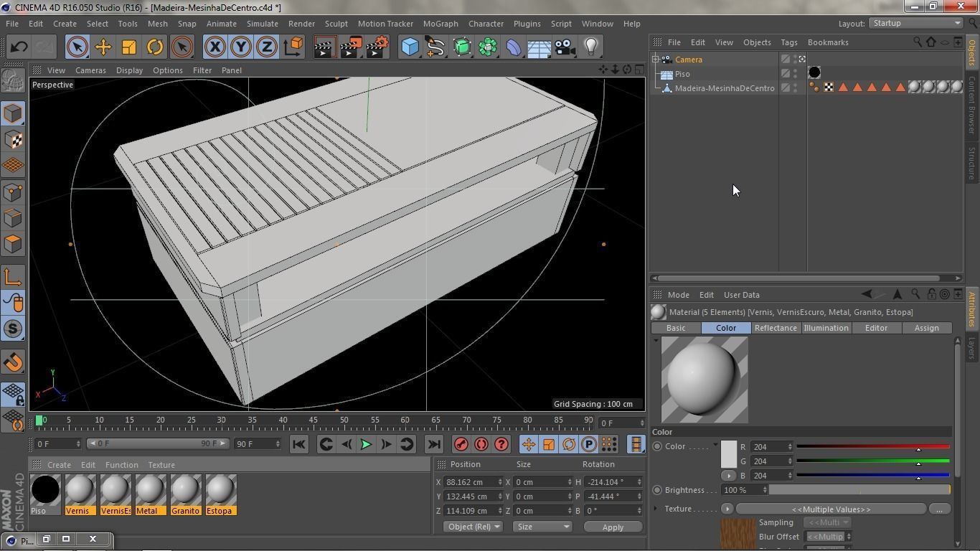The image size is (980, 551).
Task: Open the Size mode dropdown
Action: 542,527
